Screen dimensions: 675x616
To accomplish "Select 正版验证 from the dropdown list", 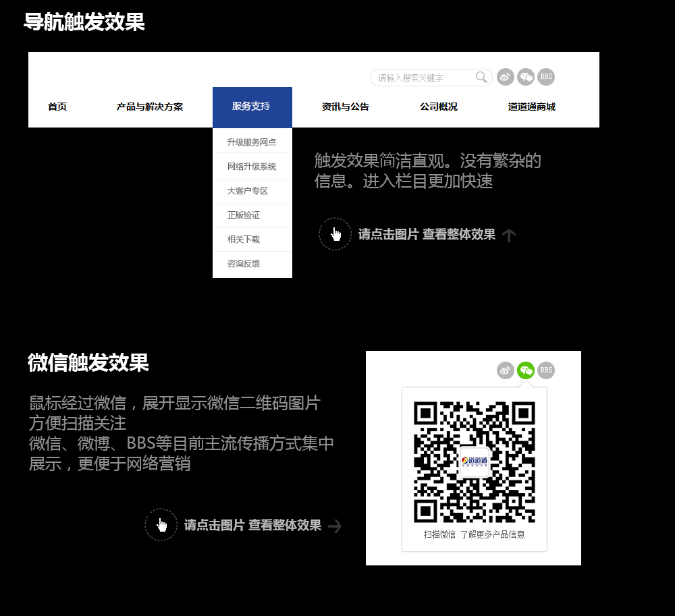I will click(x=252, y=215).
